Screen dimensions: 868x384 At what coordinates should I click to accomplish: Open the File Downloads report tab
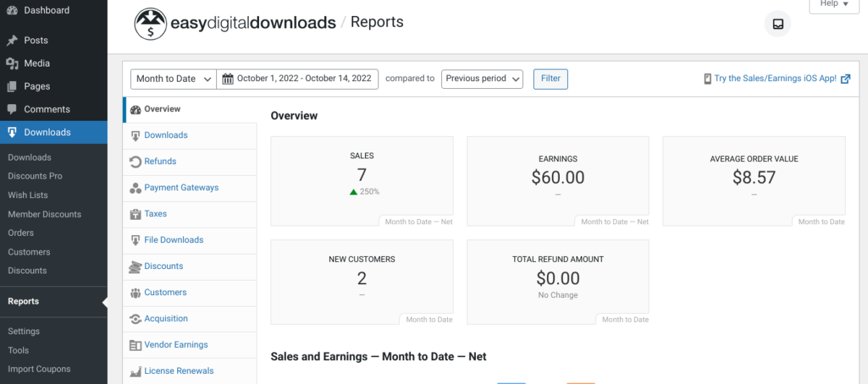point(190,240)
